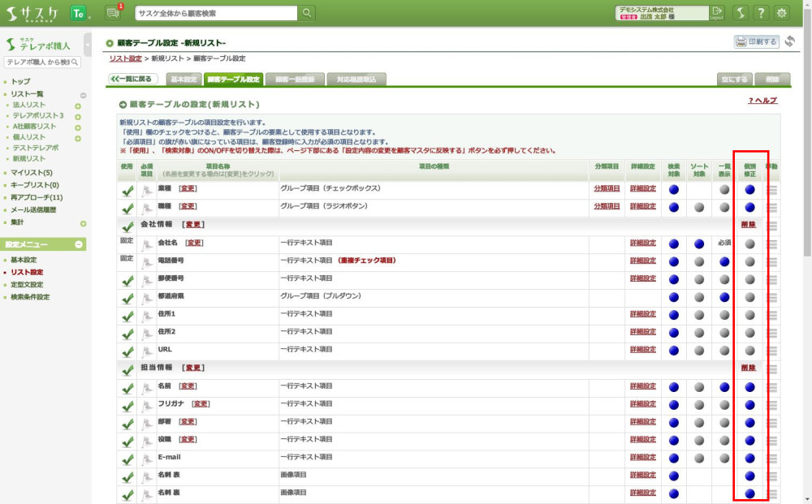
Task: Toggle 個別修正 dot for 業種 row
Action: (x=749, y=189)
